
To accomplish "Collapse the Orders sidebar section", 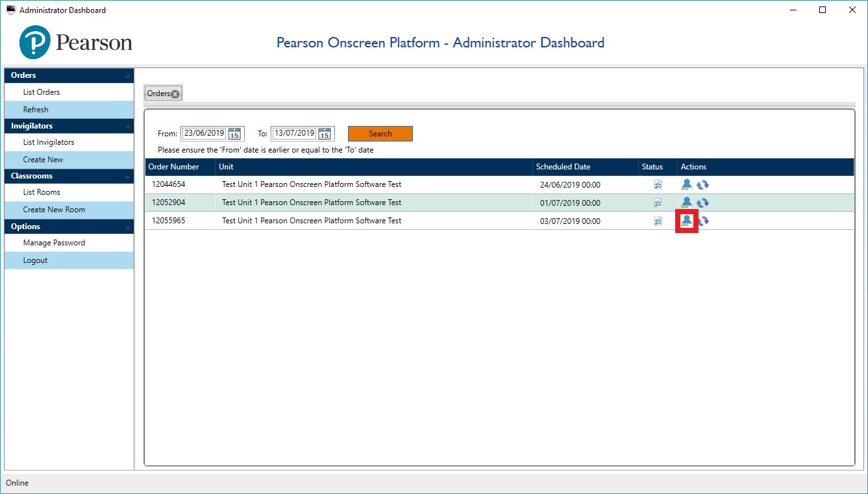I will pyautogui.click(x=128, y=77).
